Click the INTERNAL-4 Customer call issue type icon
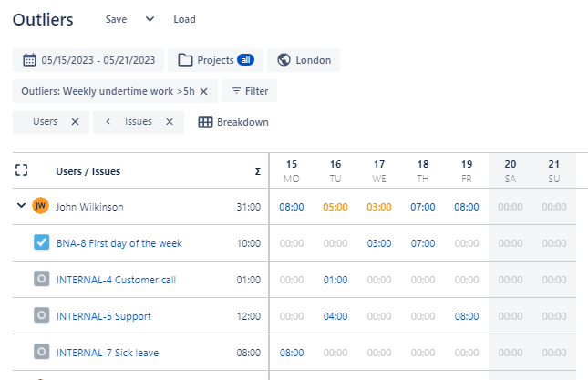 [x=41, y=280]
